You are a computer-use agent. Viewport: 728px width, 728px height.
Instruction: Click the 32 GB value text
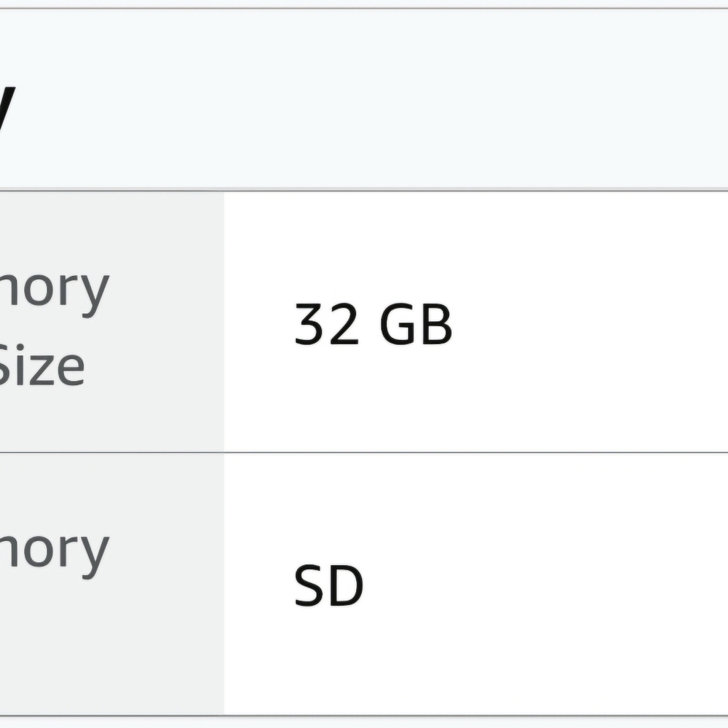click(373, 324)
